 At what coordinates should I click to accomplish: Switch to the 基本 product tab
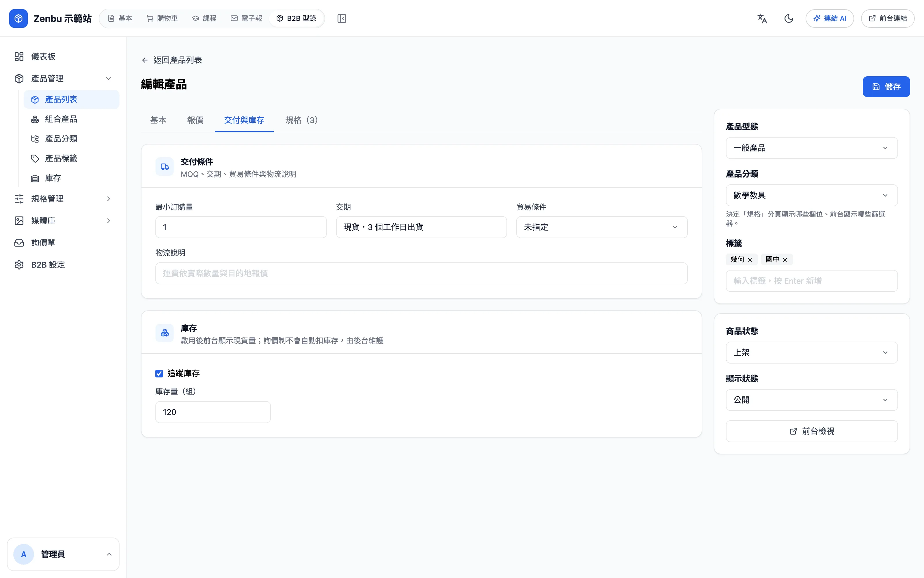click(x=158, y=120)
